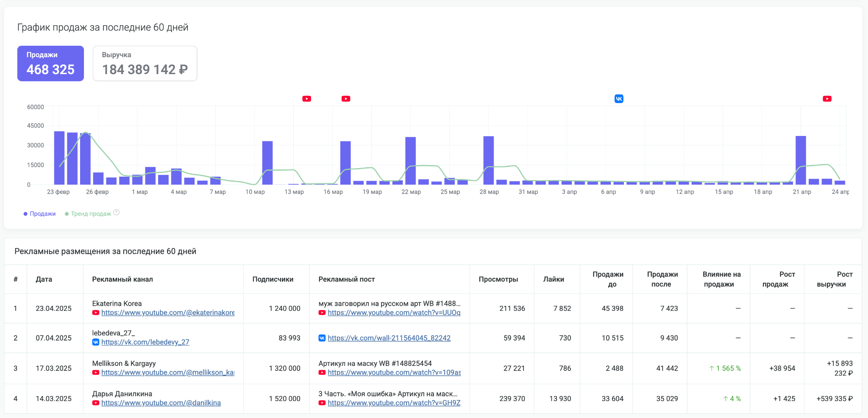The width and height of the screenshot is (868, 418).
Task: Click the YouTube marker above 17 March
Action: 346,99
